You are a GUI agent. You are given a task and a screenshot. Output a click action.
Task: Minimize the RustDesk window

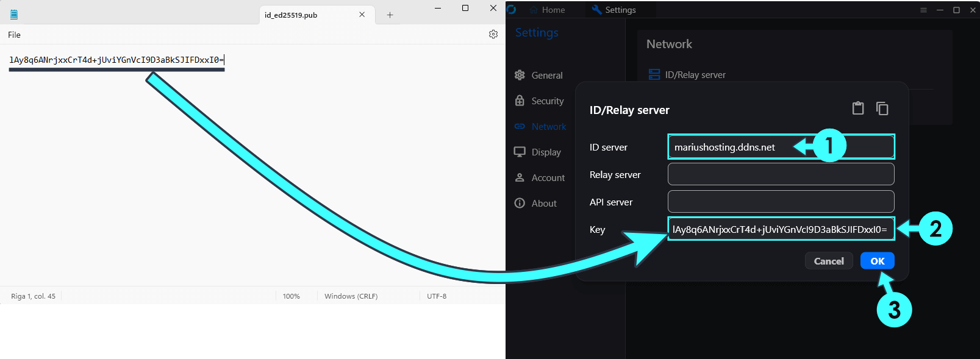(x=940, y=10)
